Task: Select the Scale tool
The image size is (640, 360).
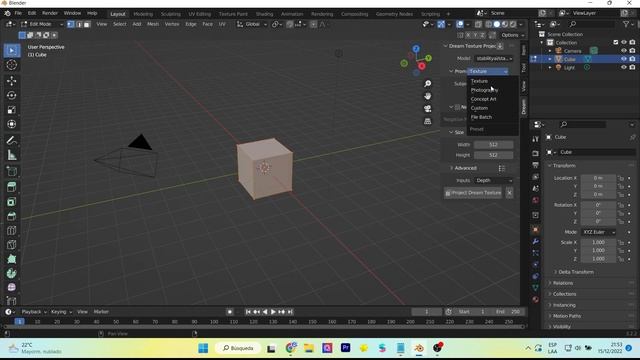Action: [x=11, y=110]
